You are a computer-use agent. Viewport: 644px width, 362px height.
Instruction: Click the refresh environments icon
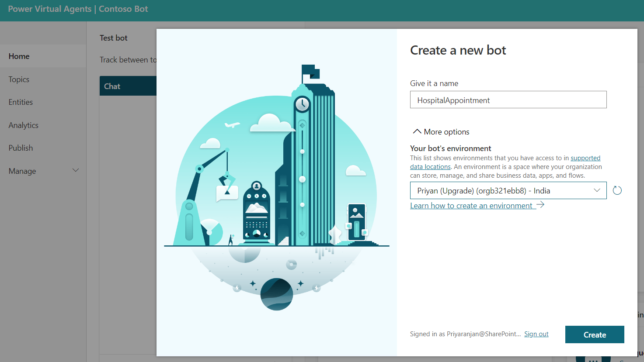pos(617,190)
